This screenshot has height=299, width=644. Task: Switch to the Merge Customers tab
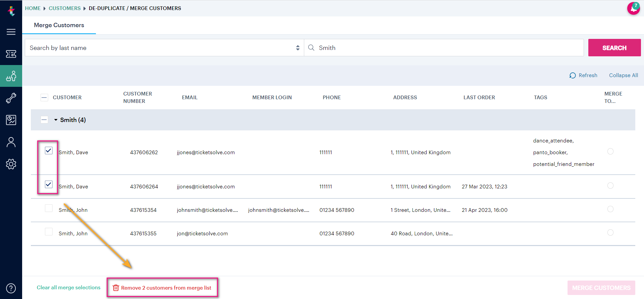(59, 25)
